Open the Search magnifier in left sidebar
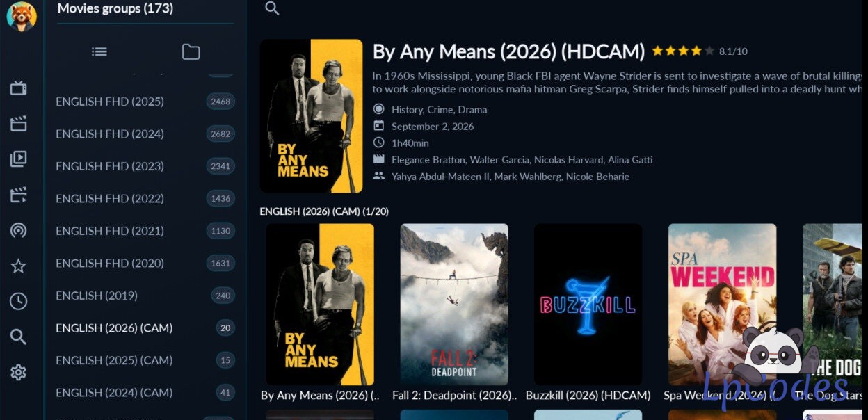868x420 pixels. pos(19,337)
